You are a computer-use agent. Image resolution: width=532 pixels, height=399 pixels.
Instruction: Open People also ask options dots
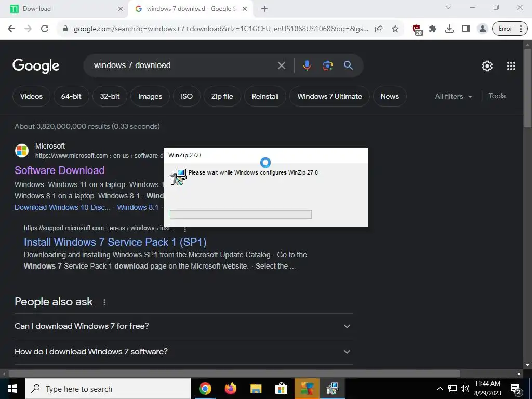pos(104,302)
